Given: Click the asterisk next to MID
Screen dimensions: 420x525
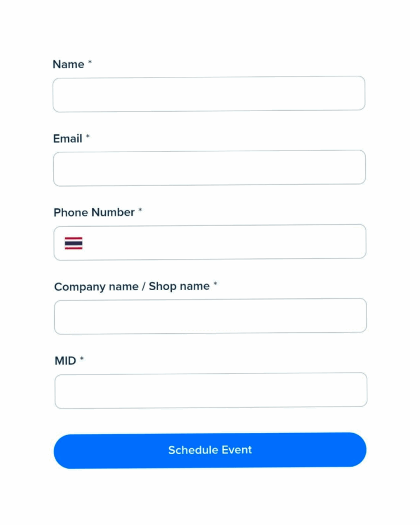Looking at the screenshot, I should 82,359.
